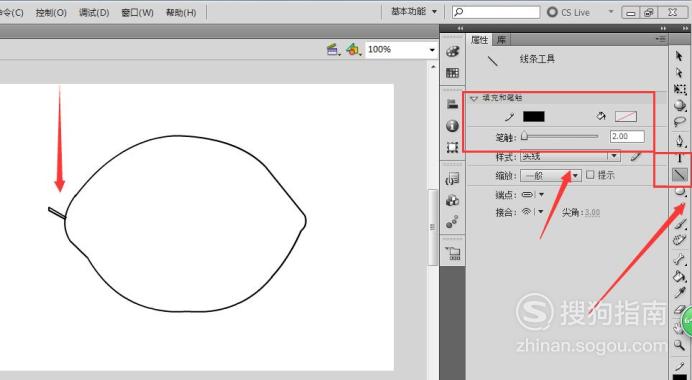Open the 调试(D) menu
This screenshot has width=692, height=380.
(94, 13)
